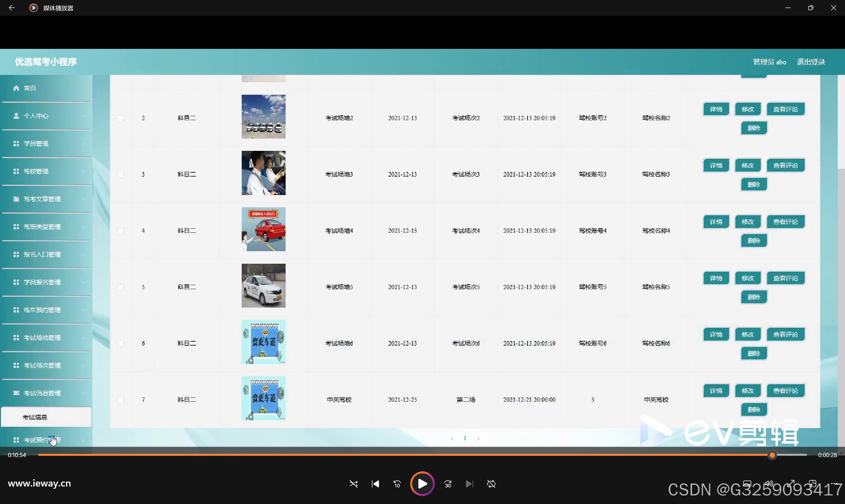The image size is (845, 504).
Task: Collapse the 考试信息管理 menu chevron
Action: pos(83,393)
